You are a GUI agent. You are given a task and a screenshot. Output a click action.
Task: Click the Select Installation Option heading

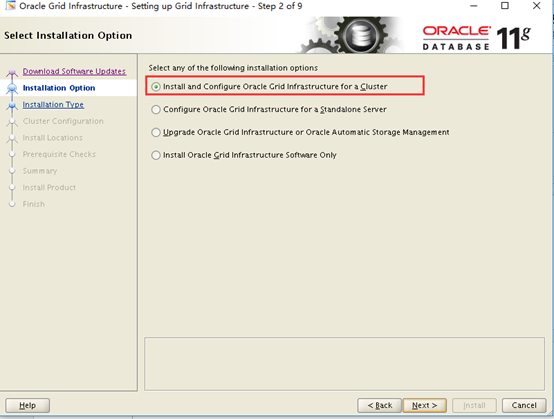click(68, 35)
